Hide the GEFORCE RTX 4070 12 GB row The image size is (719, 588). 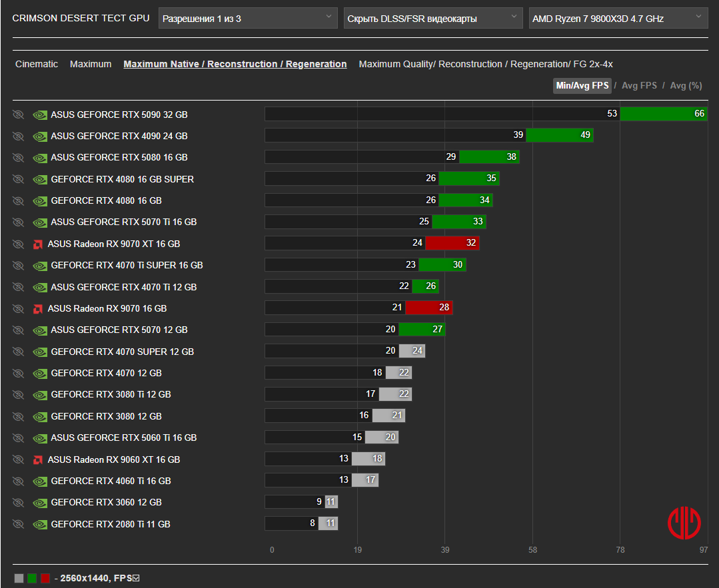coord(19,373)
